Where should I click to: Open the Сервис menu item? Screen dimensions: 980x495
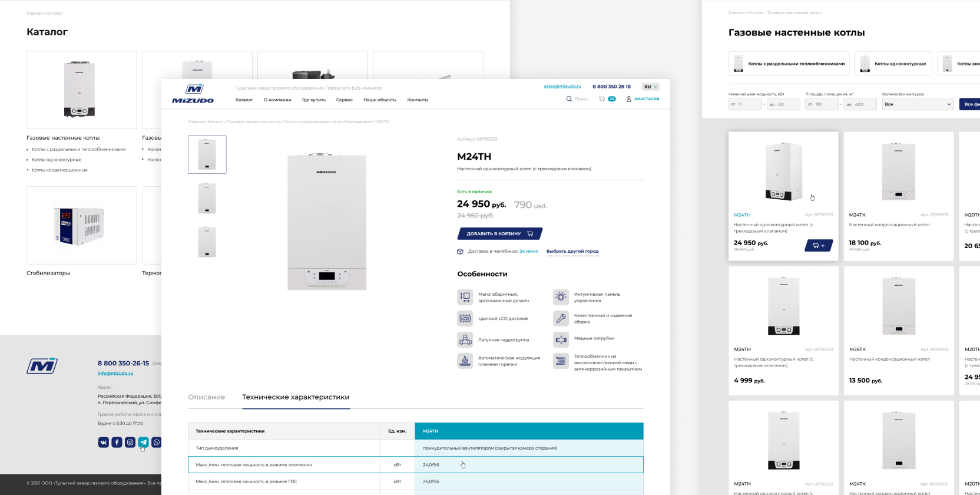[x=345, y=100]
